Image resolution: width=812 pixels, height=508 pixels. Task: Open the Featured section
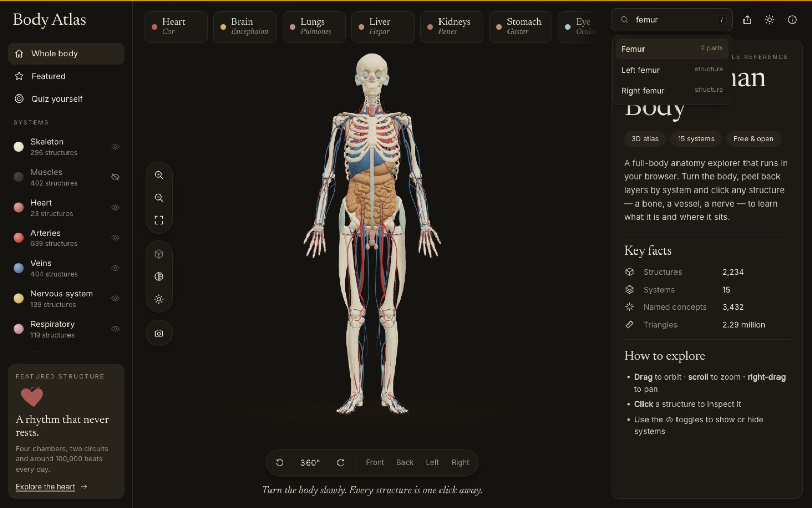tap(66, 76)
